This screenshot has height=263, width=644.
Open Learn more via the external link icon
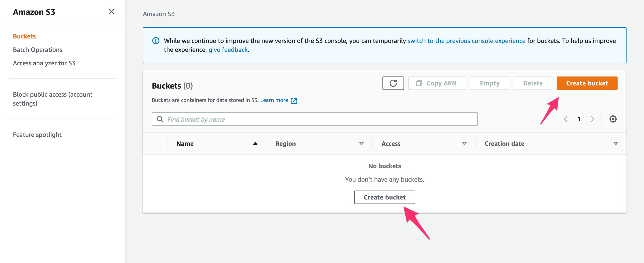(x=294, y=100)
